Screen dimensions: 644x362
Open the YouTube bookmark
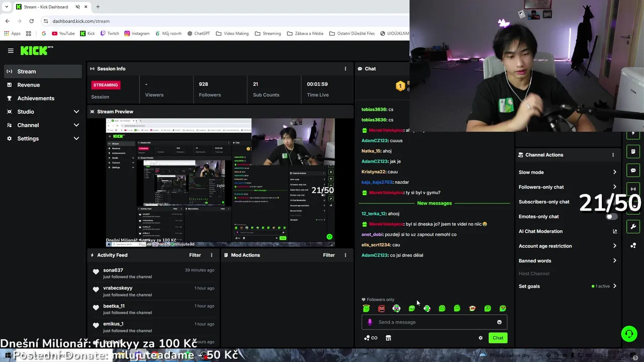tap(63, 34)
